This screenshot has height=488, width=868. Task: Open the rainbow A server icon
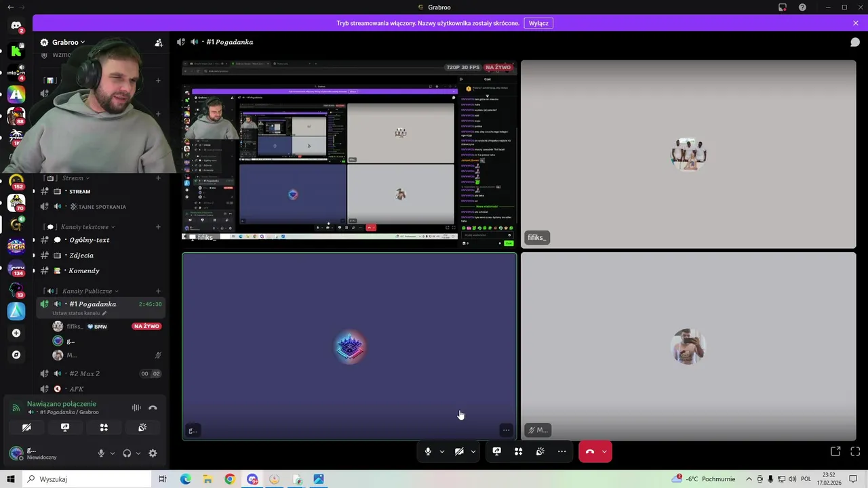click(16, 94)
